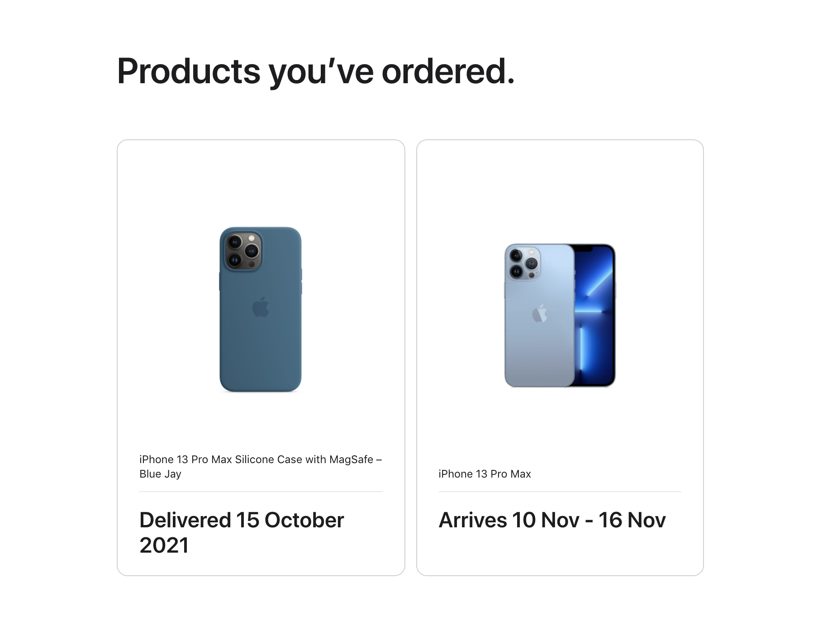Click the Arrives 10 Nov - 16 Nov status
The image size is (827, 644).
coord(552,520)
